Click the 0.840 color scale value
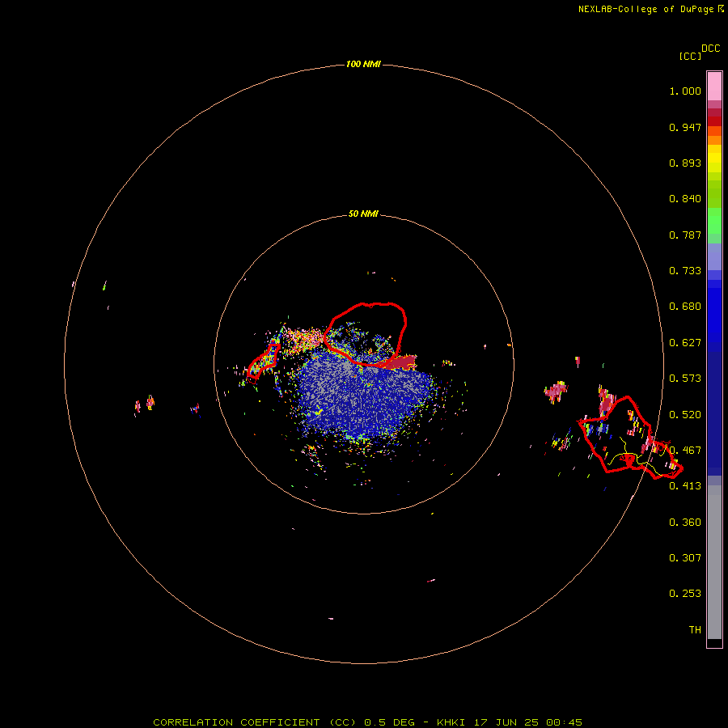 coord(685,199)
